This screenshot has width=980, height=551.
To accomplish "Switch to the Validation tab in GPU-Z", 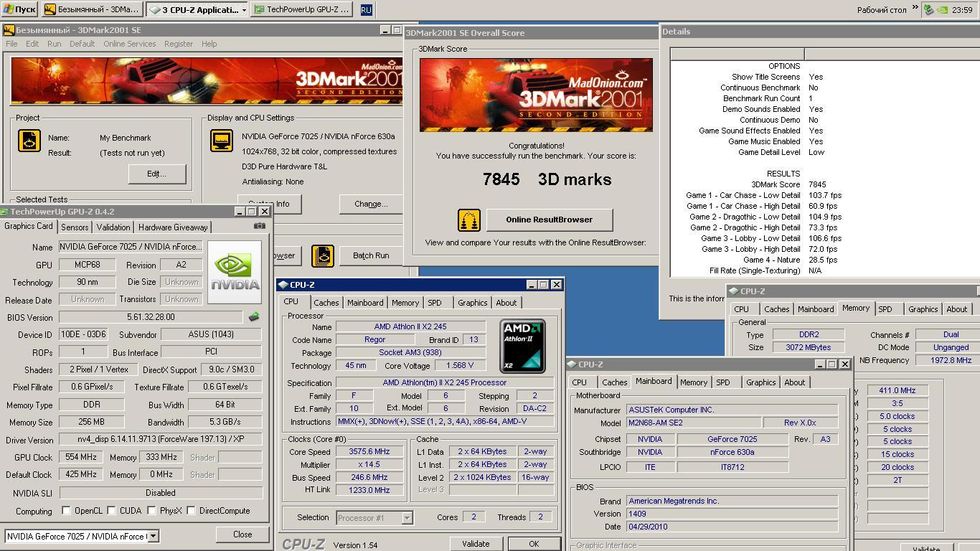I will coord(113,227).
